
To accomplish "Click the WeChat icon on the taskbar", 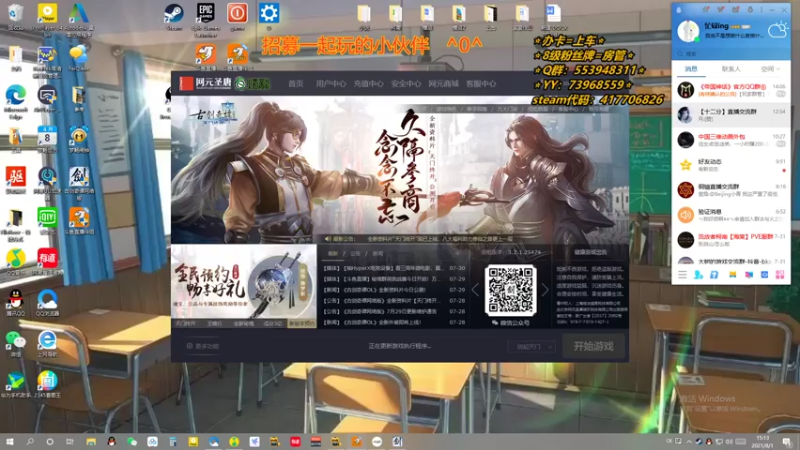I will pyautogui.click(x=132, y=442).
